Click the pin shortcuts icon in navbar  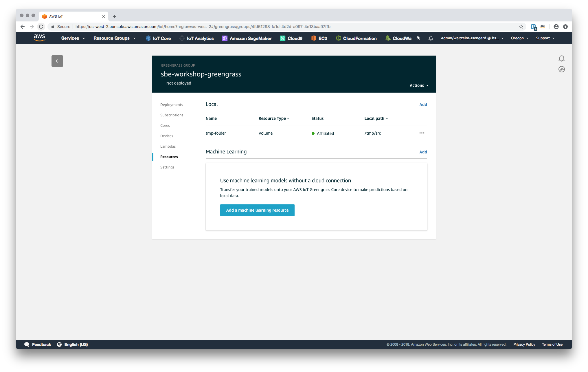tap(418, 38)
